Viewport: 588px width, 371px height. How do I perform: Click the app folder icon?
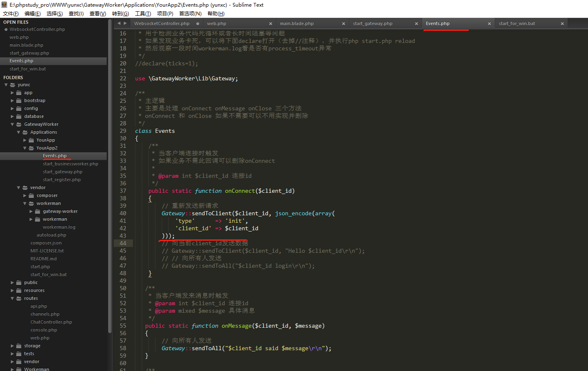pyautogui.click(x=19, y=93)
